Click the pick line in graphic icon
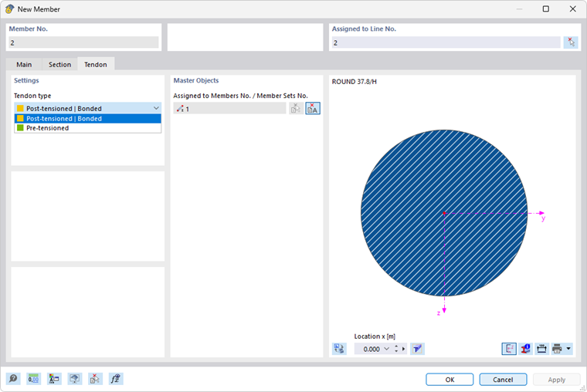 click(571, 42)
